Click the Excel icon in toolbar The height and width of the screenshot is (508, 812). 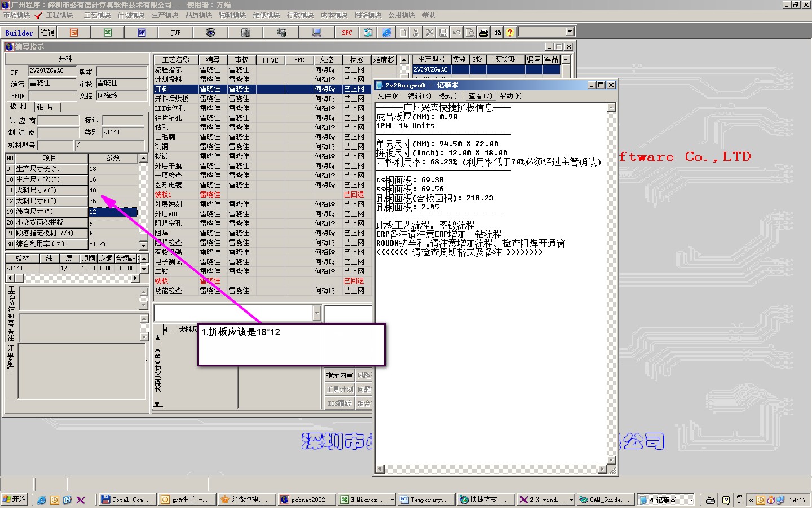[x=108, y=33]
